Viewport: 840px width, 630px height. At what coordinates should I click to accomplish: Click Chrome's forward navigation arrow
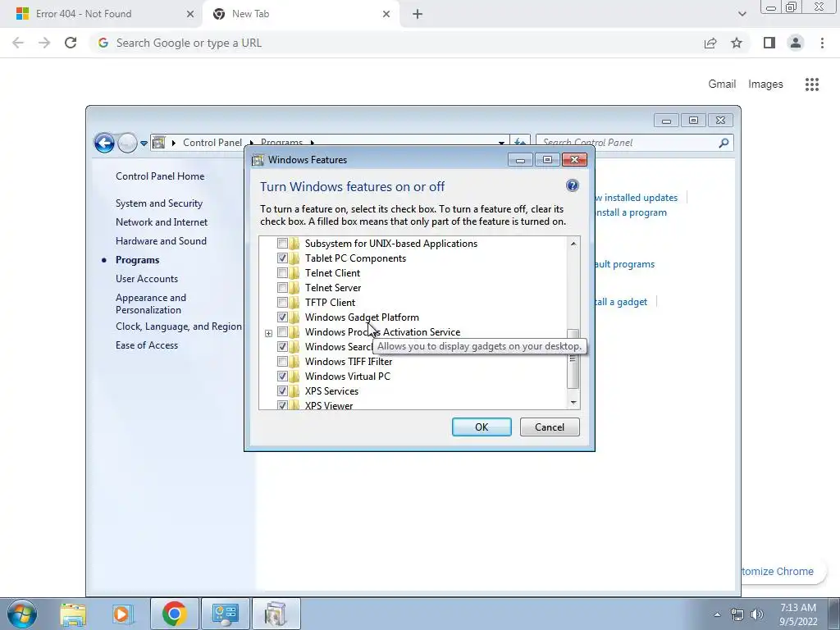pyautogui.click(x=44, y=43)
